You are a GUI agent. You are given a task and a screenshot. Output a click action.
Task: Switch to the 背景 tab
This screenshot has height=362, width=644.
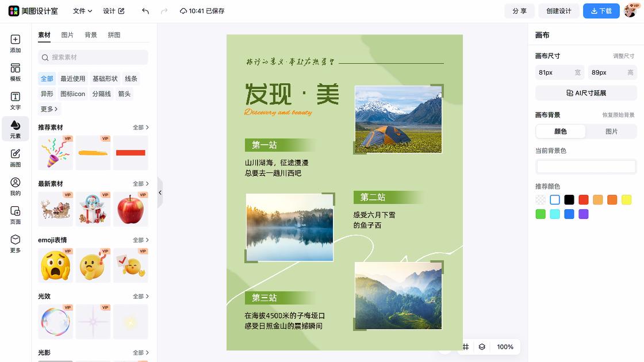pos(91,35)
